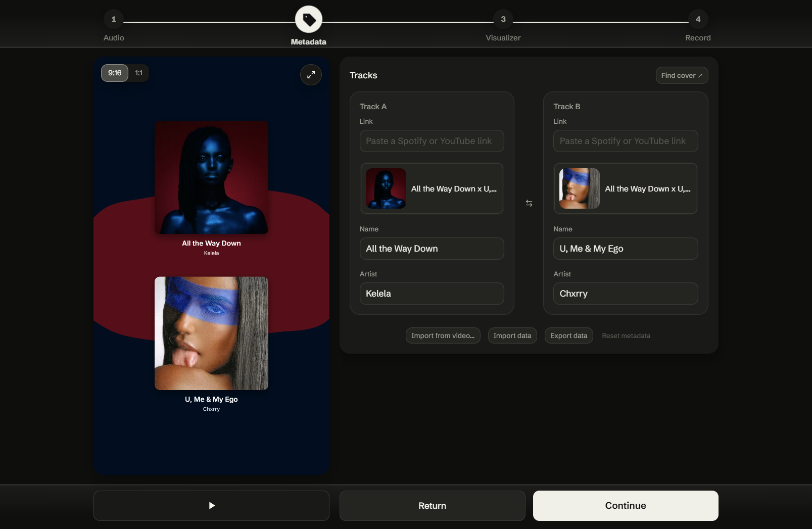Go to step 3 Visualizer
The height and width of the screenshot is (529, 812).
[503, 19]
